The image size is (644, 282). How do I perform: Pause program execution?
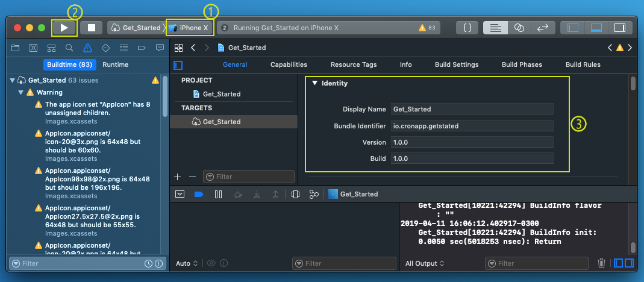click(x=218, y=194)
